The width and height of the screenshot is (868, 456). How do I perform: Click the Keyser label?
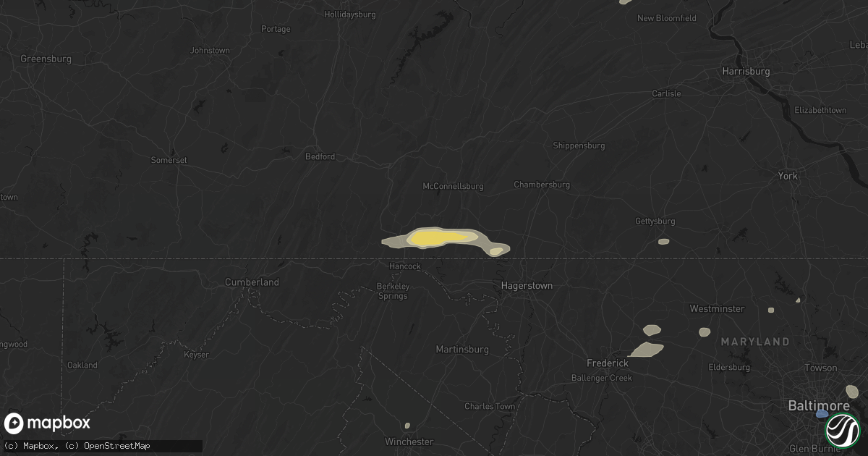coord(197,355)
